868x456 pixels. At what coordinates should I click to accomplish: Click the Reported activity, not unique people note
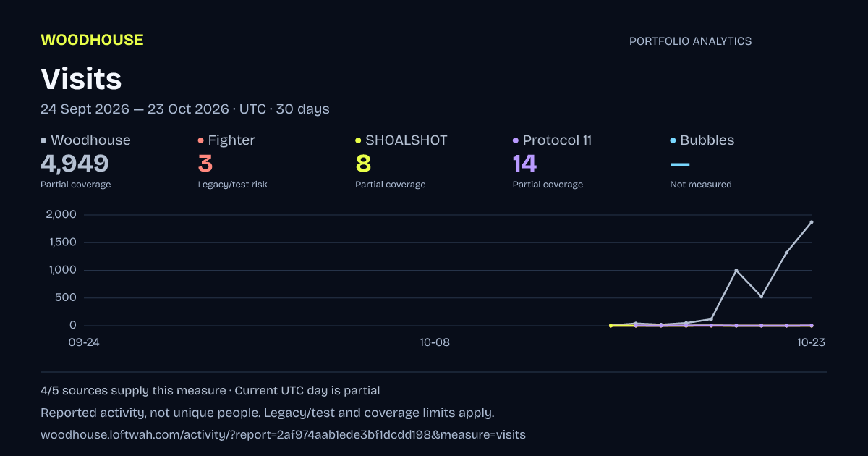150,413
